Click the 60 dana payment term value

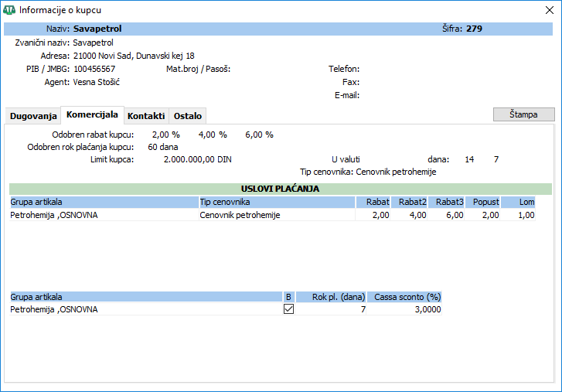point(162,147)
